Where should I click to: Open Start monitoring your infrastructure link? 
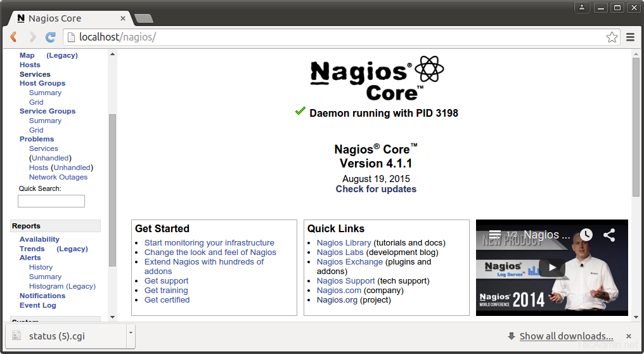209,243
